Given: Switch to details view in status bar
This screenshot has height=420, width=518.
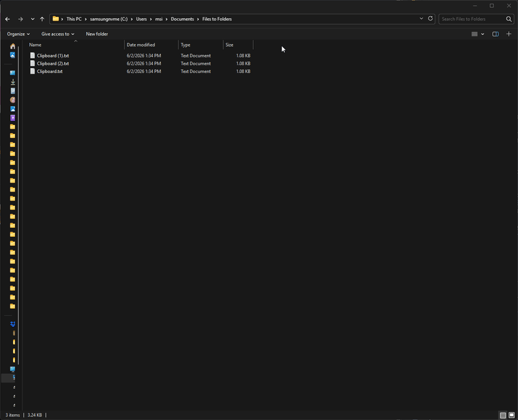Looking at the screenshot, I should 503,415.
